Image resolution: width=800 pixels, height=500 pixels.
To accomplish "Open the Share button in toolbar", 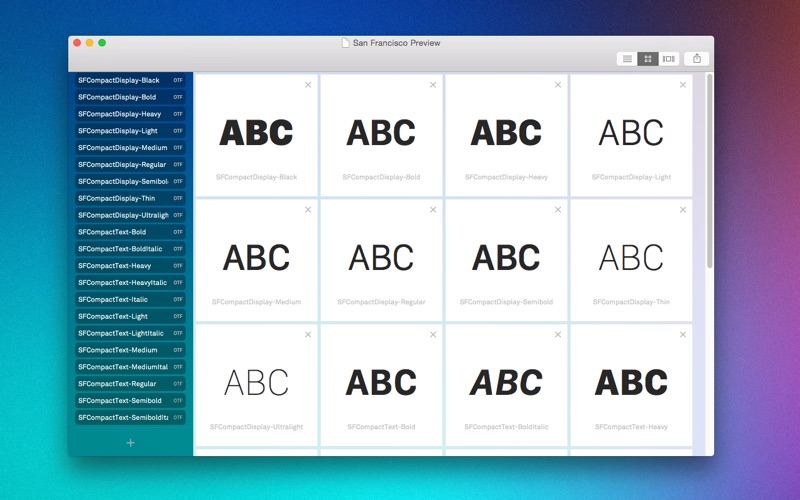I will (x=697, y=59).
